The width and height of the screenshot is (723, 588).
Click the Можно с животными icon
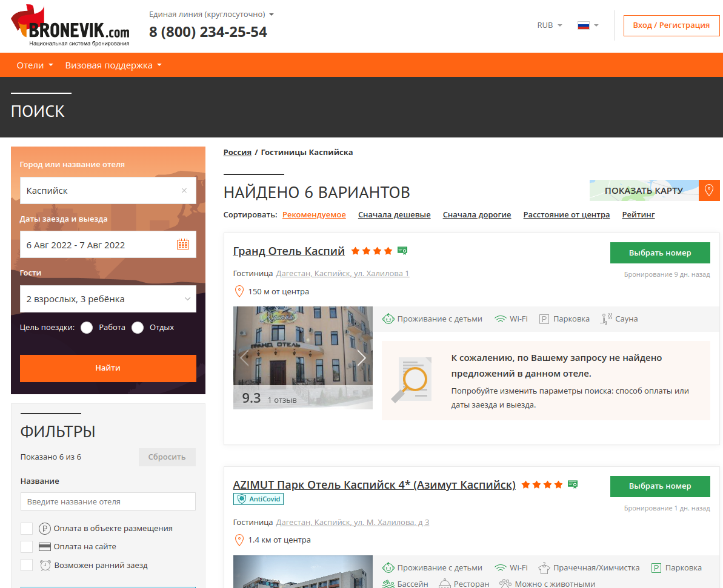505,584
